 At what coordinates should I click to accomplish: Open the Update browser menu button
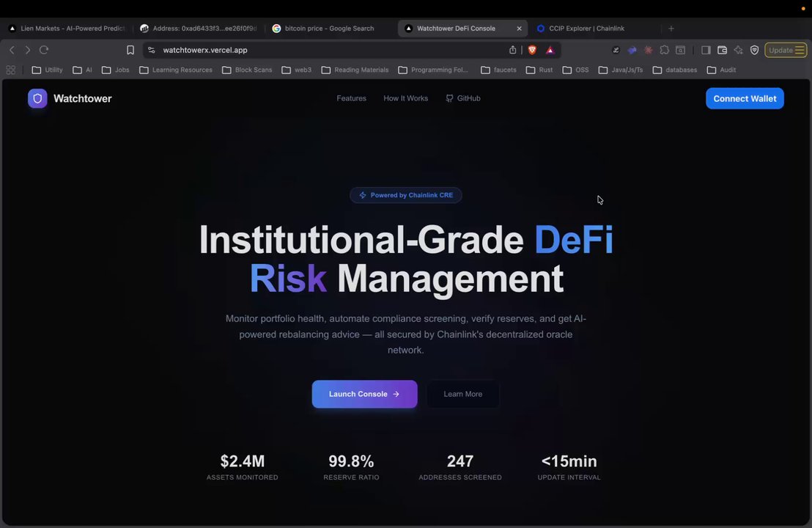(786, 50)
